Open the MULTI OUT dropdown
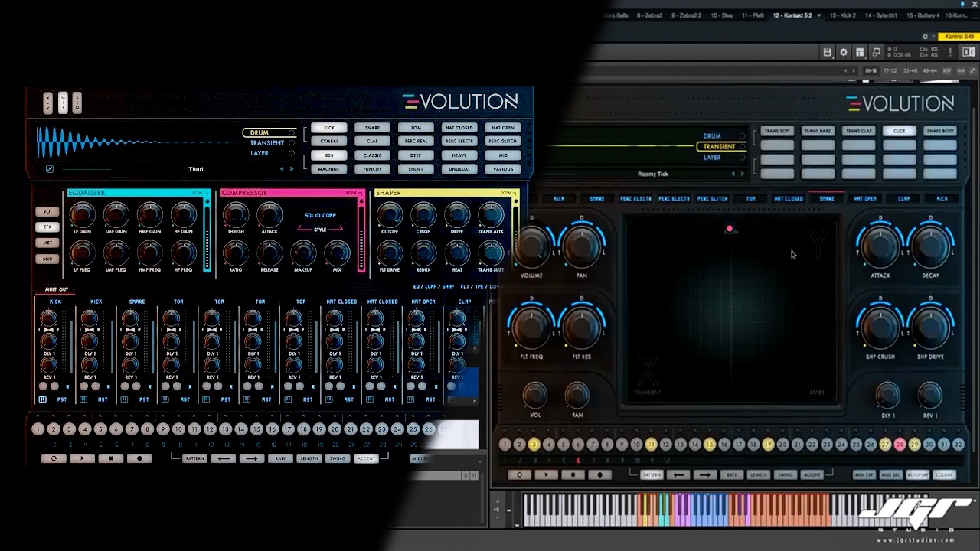Screen dimensions: 980x551 tap(57, 289)
